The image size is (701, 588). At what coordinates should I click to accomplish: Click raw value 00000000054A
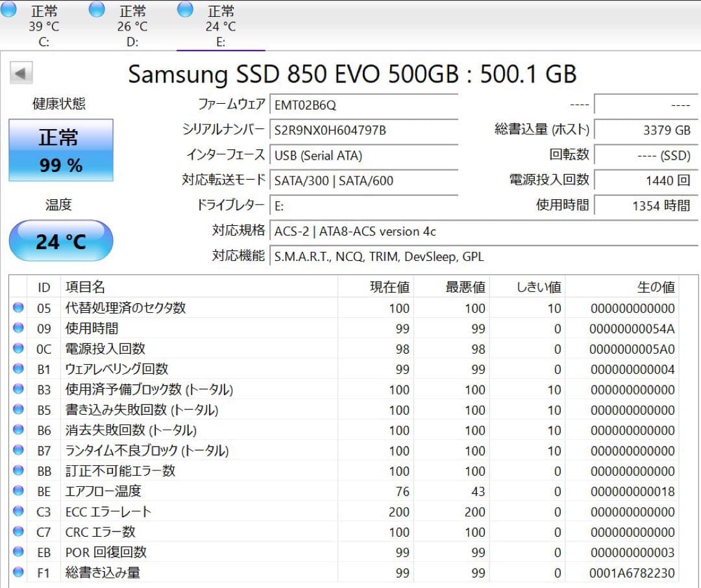(x=632, y=328)
